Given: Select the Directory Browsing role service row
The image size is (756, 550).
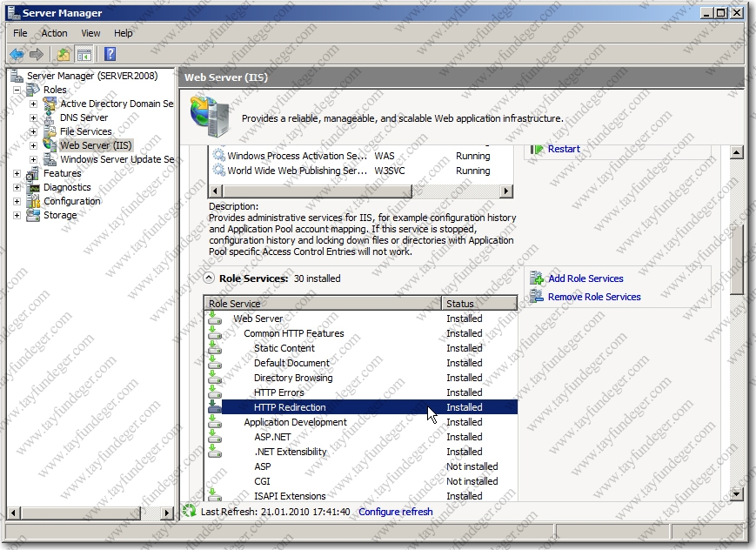Looking at the screenshot, I should click(362, 378).
